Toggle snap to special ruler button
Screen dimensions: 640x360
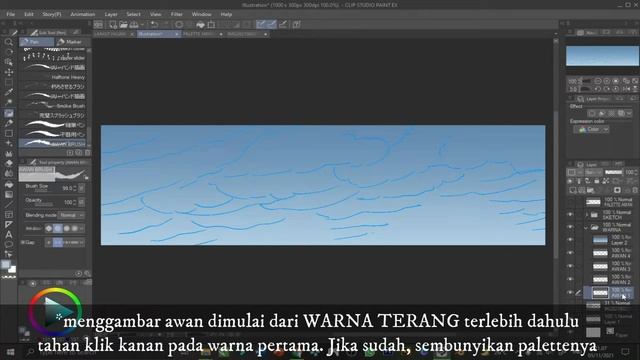click(271, 25)
